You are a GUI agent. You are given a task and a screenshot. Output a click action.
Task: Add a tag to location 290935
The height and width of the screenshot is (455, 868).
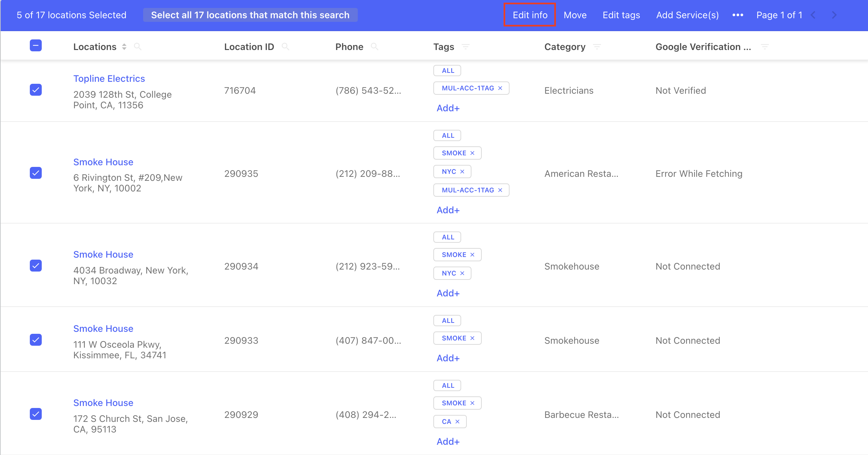tap(448, 210)
